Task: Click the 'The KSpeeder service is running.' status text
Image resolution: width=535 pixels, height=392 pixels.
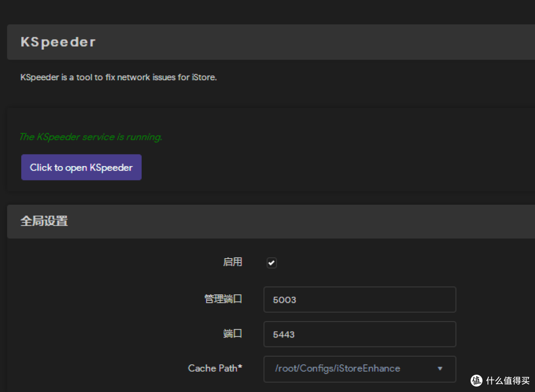Action: [91, 137]
